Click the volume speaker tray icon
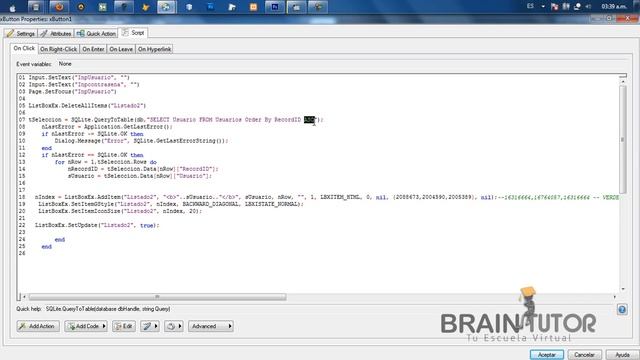 tap(588, 7)
